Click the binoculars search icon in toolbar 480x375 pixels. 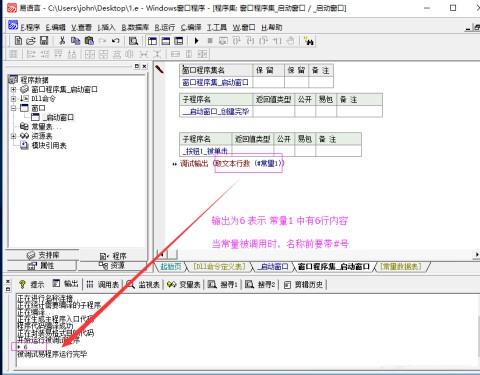point(309,41)
